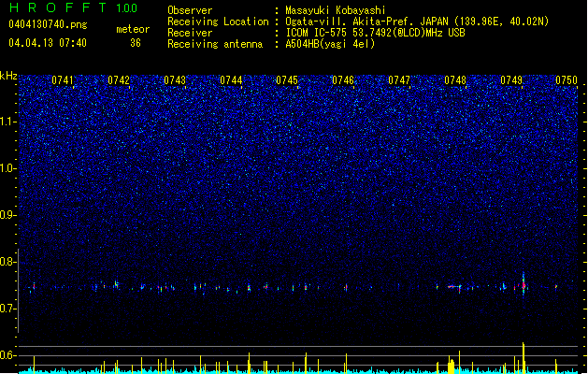The height and width of the screenshot is (374, 588).
Task: Click the 0747 time marker
Action: [x=399, y=80]
